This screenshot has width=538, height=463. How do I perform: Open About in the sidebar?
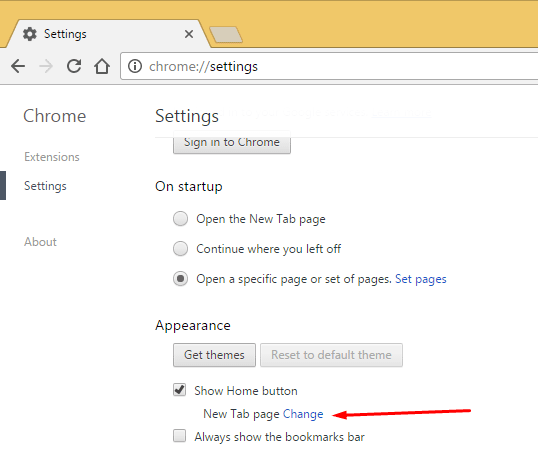pyautogui.click(x=40, y=242)
